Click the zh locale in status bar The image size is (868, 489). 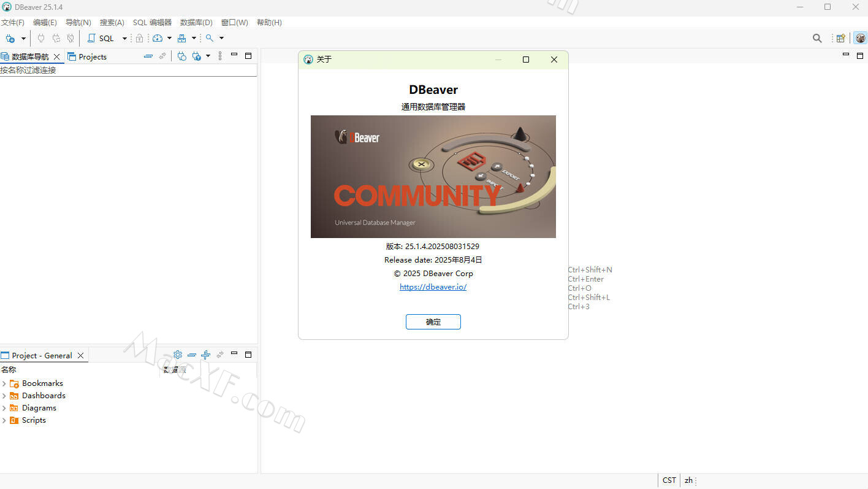tap(688, 480)
